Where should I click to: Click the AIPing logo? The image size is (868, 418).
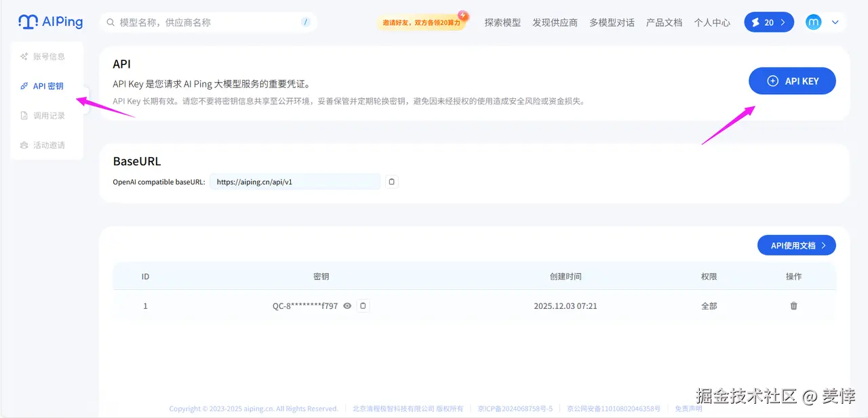pos(50,22)
